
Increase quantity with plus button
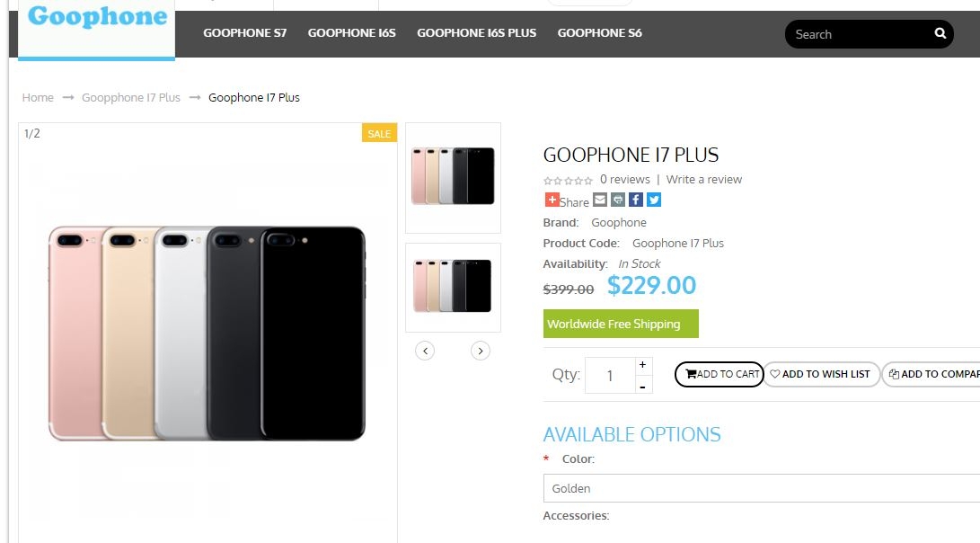click(642, 365)
